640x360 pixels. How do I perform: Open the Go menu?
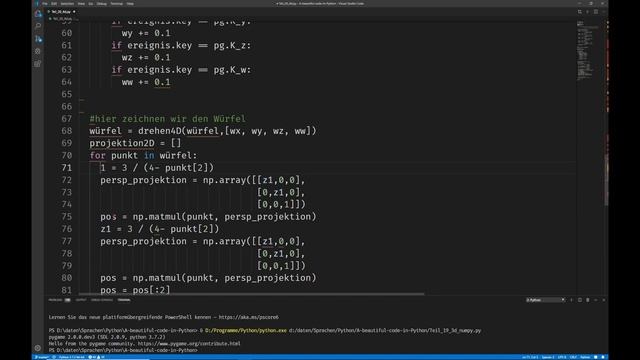tap(91, 4)
